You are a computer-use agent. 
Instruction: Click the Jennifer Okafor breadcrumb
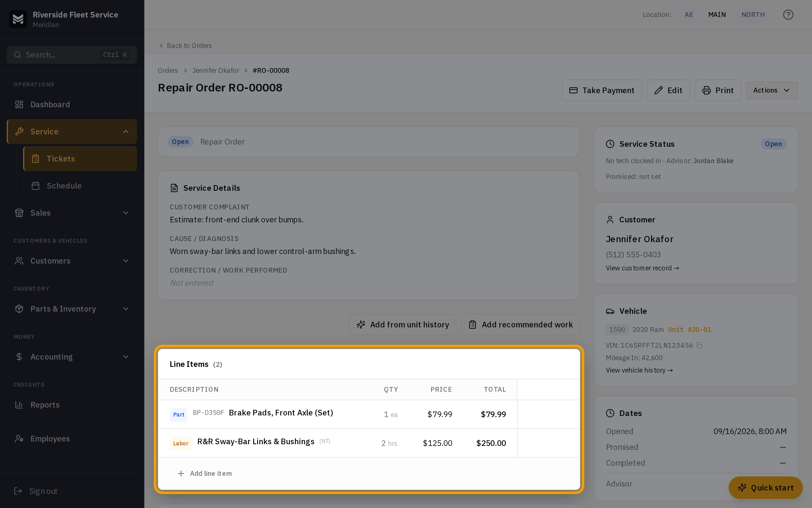pos(215,71)
